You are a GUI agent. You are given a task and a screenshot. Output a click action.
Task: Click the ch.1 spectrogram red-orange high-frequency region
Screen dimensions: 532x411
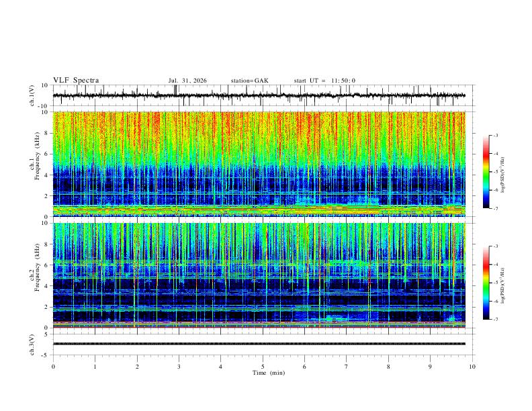coord(259,127)
